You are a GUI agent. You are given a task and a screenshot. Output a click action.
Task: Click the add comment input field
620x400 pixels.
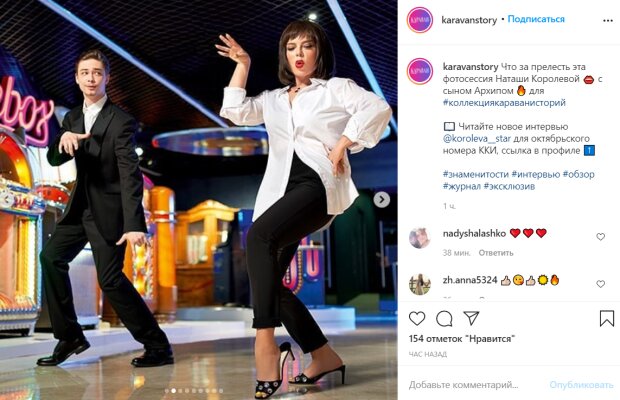tap(474, 385)
